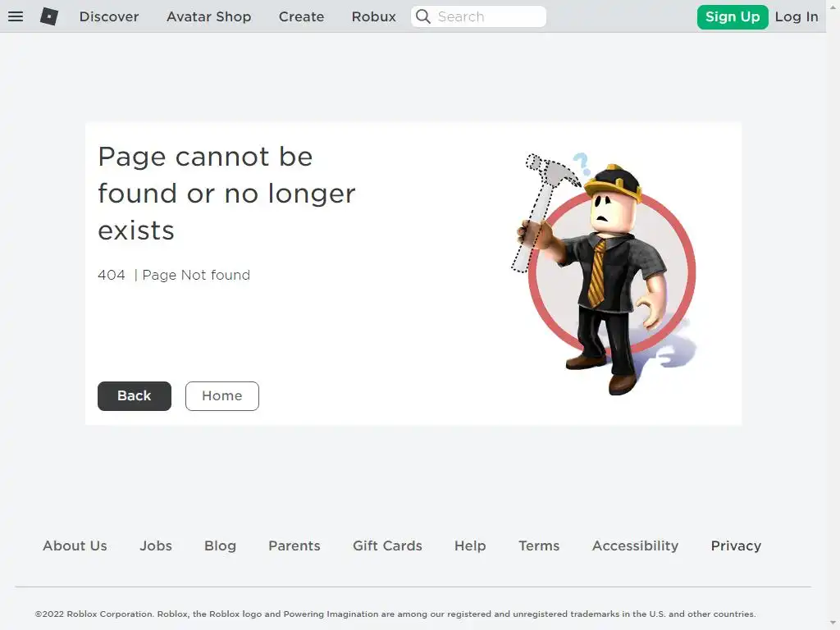This screenshot has height=630, width=840.
Task: Open the Jobs footer link
Action: [156, 546]
